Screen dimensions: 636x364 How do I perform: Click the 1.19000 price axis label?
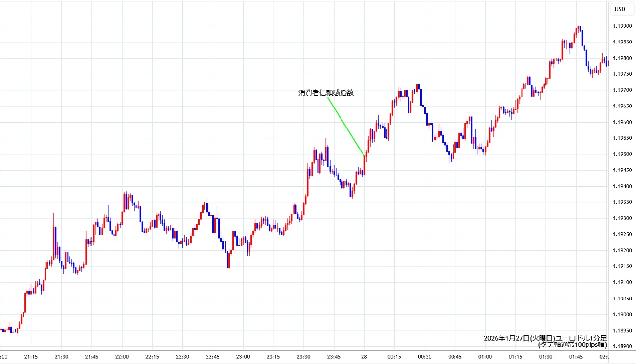click(622, 315)
